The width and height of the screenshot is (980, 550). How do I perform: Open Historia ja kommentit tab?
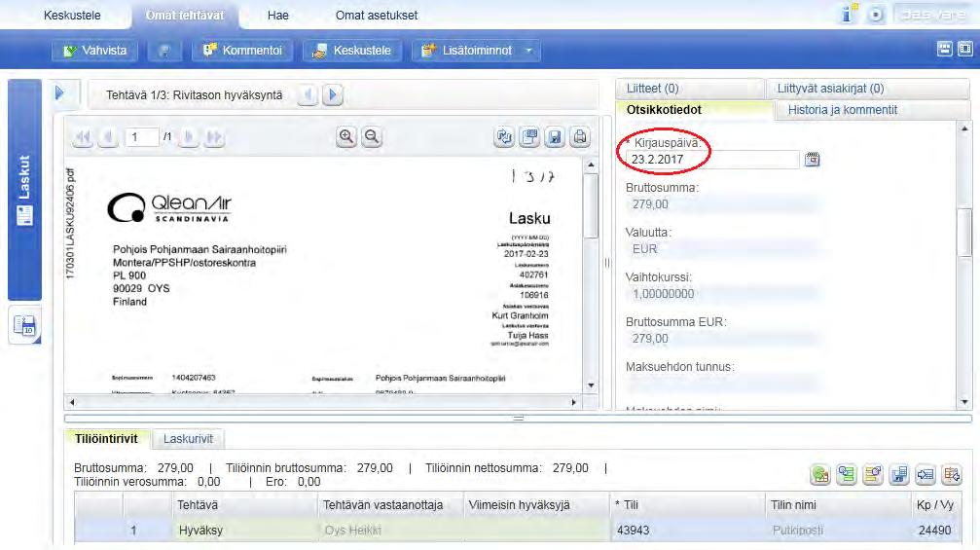tap(873, 110)
